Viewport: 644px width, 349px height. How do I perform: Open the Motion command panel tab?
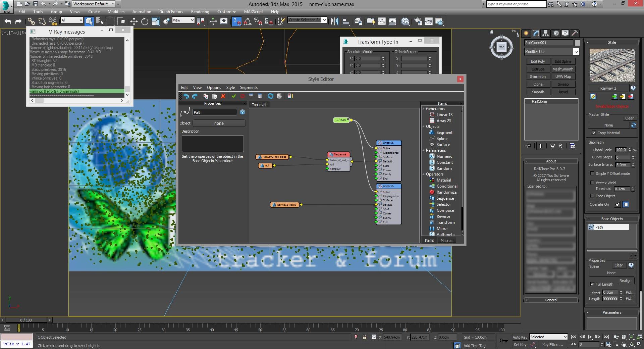(556, 33)
